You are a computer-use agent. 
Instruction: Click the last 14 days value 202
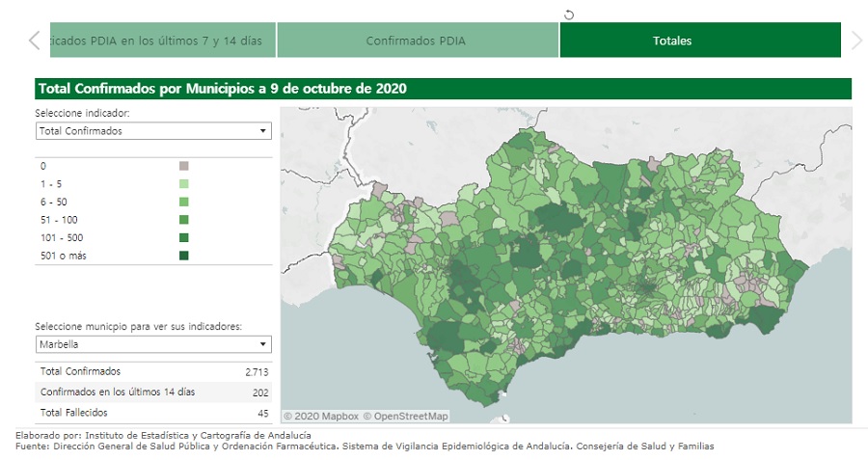(260, 392)
